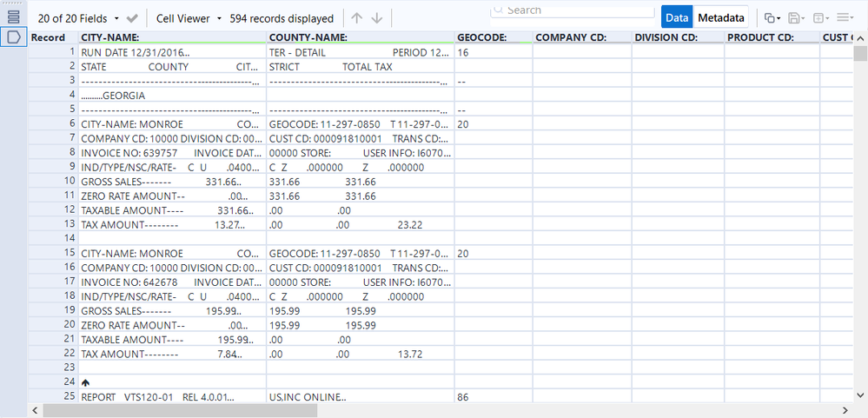
Task: Select cell 'TAXABLE AMOUNT---- 331.66'
Action: (x=173, y=211)
